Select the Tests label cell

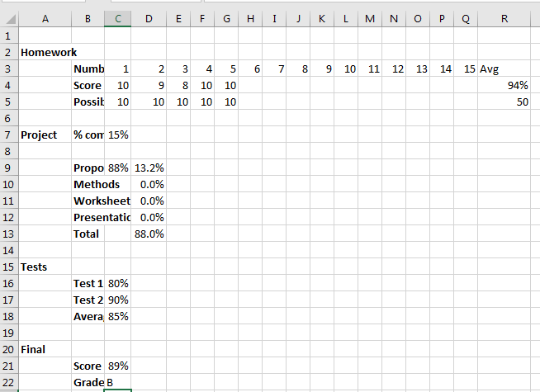(45, 267)
